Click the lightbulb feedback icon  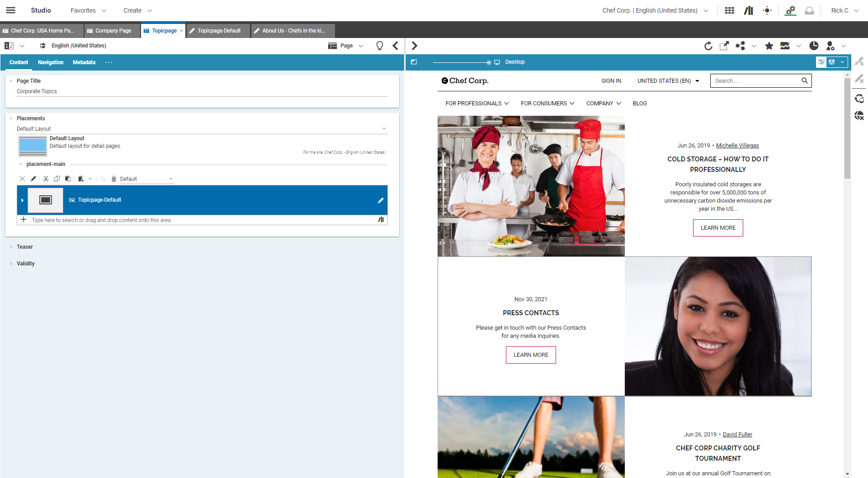pos(380,46)
